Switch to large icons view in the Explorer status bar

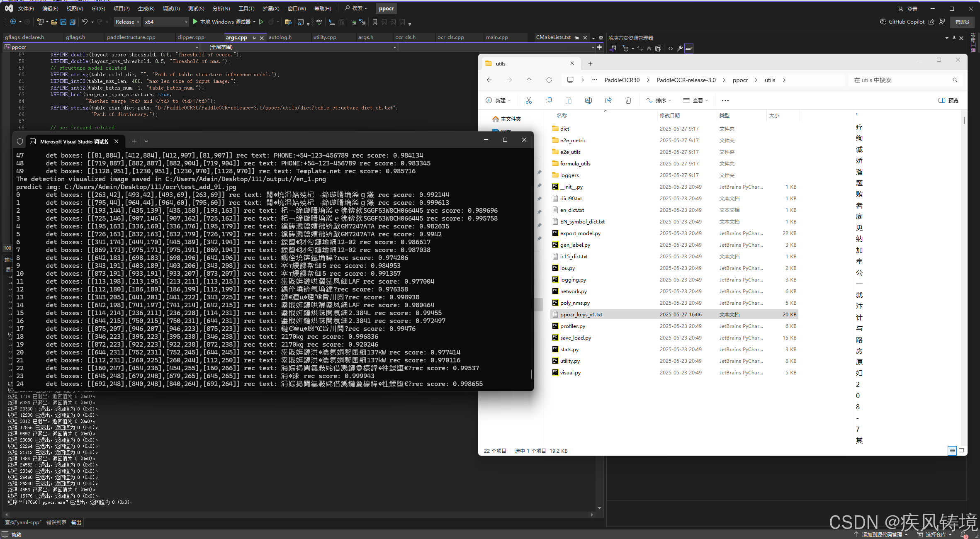click(961, 451)
